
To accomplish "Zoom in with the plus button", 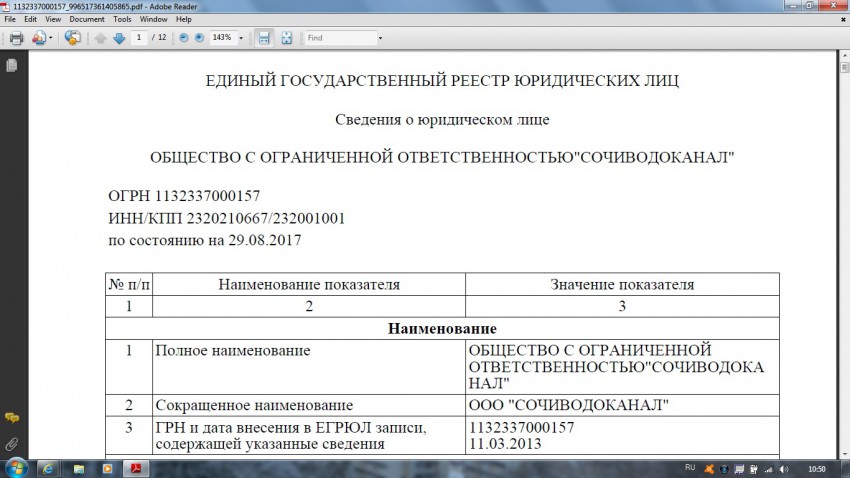I will pyautogui.click(x=198, y=38).
